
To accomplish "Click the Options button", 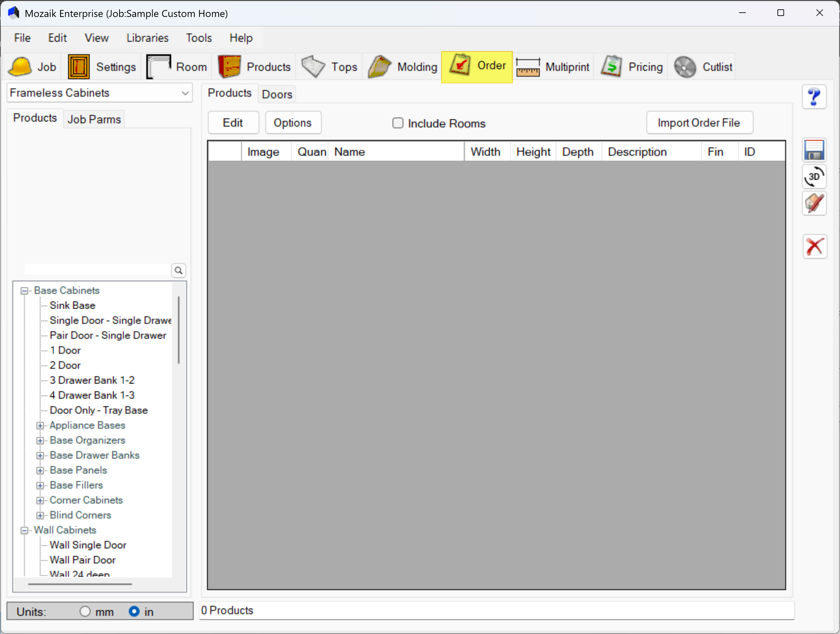I will tap(293, 122).
